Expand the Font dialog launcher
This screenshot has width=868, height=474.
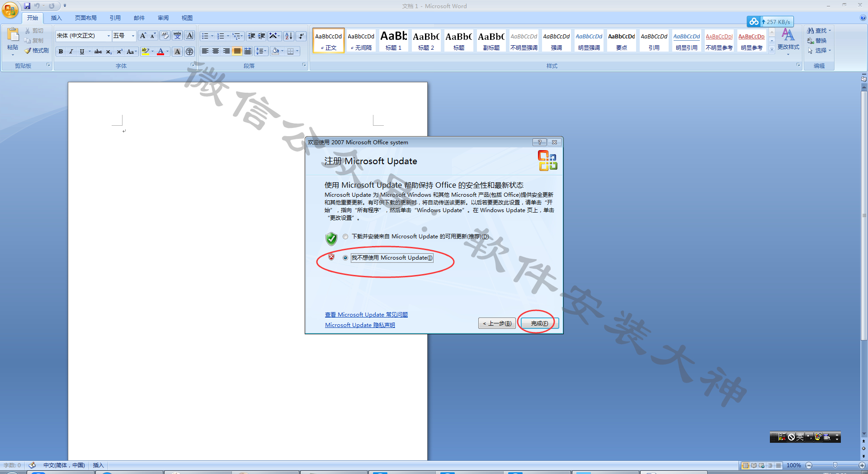click(192, 65)
